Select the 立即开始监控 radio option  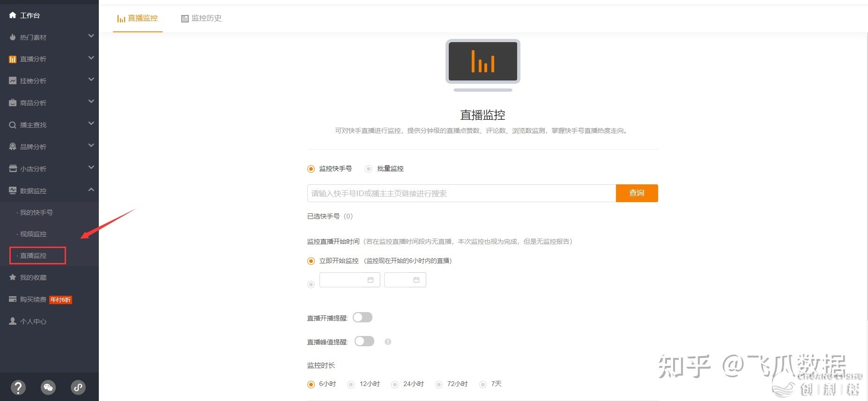tap(311, 261)
